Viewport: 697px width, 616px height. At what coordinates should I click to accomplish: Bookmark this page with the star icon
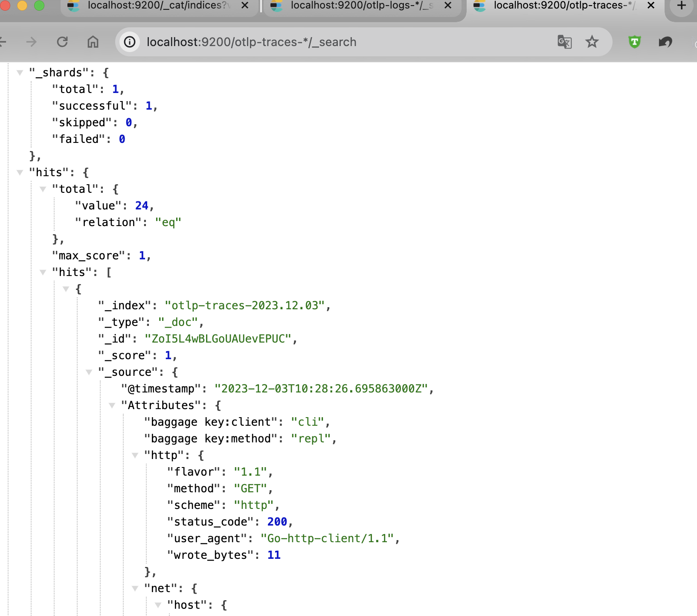pyautogui.click(x=592, y=42)
